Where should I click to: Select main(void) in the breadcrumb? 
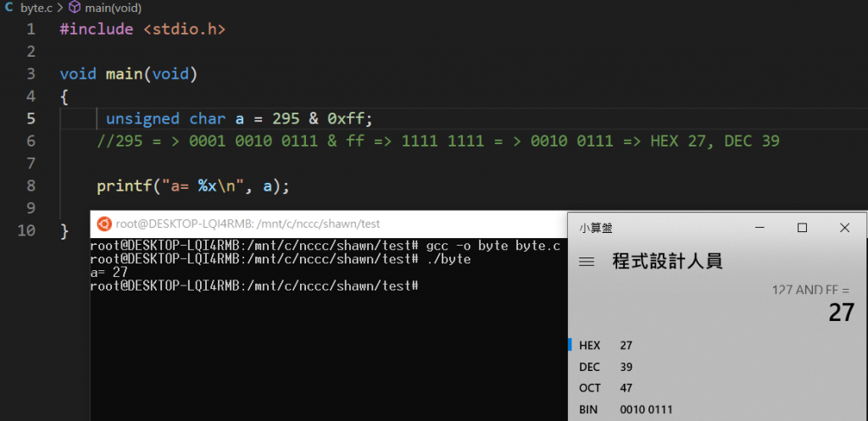(x=113, y=8)
